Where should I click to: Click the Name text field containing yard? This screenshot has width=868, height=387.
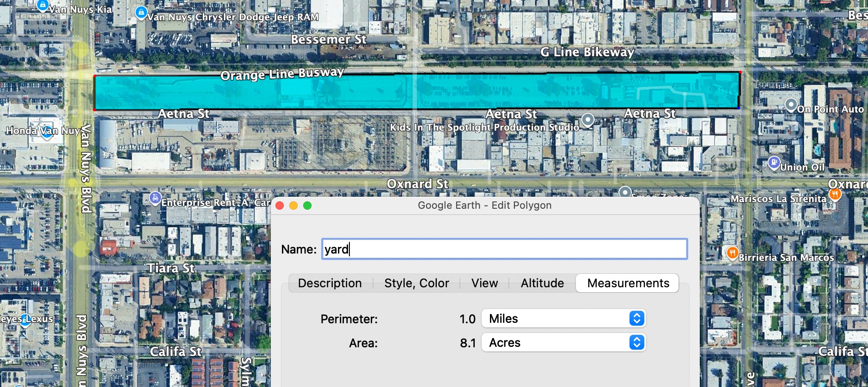pos(504,249)
